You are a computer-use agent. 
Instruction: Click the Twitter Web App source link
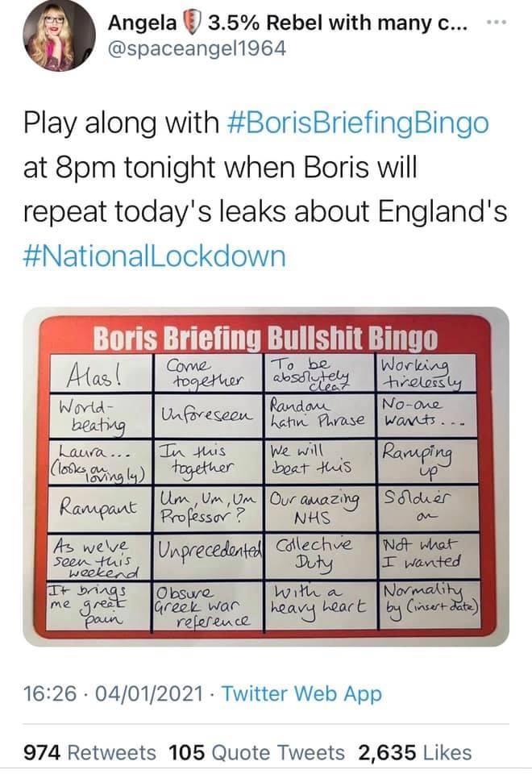(x=301, y=693)
